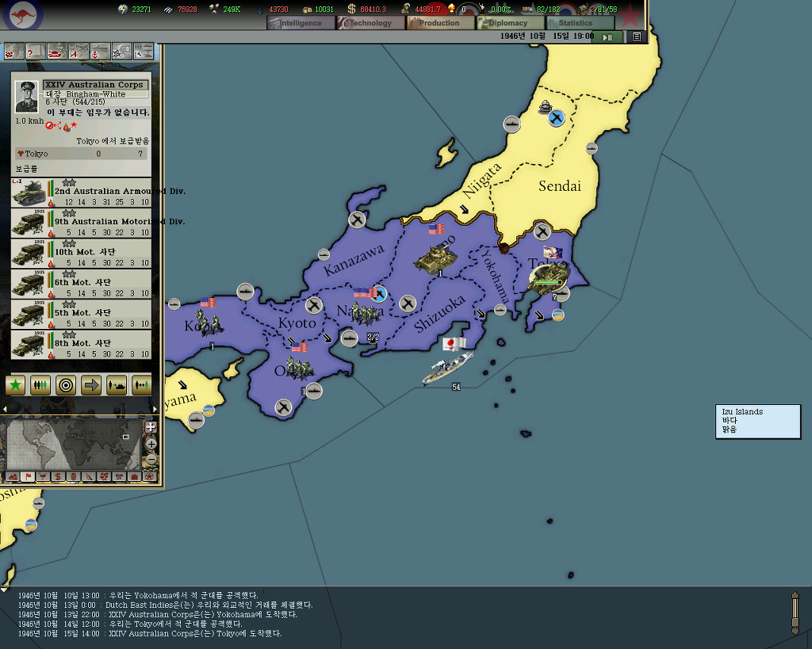Switch to victory points star map mode
Screen dimensions: 812x649
point(149,476)
